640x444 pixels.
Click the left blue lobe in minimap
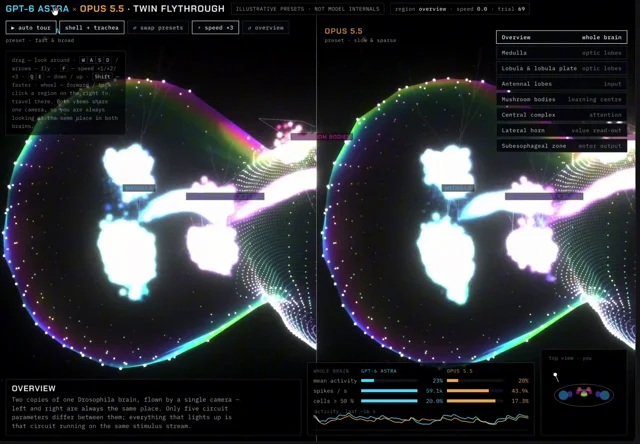click(565, 395)
